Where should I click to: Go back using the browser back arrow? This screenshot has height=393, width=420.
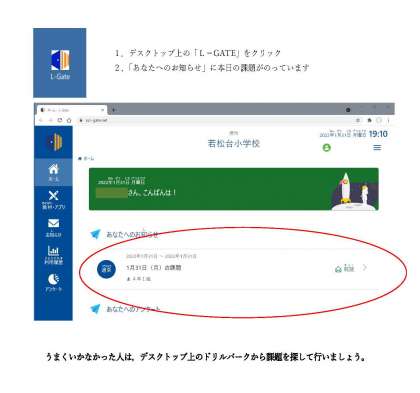click(41, 120)
